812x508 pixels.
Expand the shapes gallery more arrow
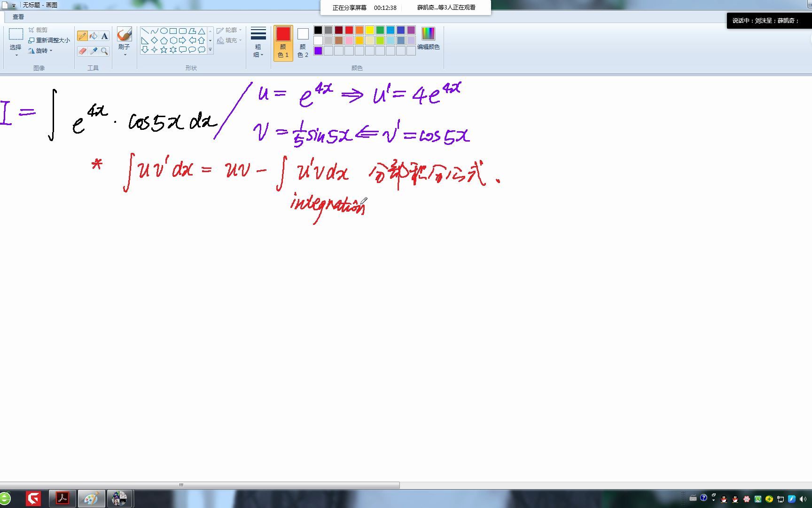(x=210, y=49)
